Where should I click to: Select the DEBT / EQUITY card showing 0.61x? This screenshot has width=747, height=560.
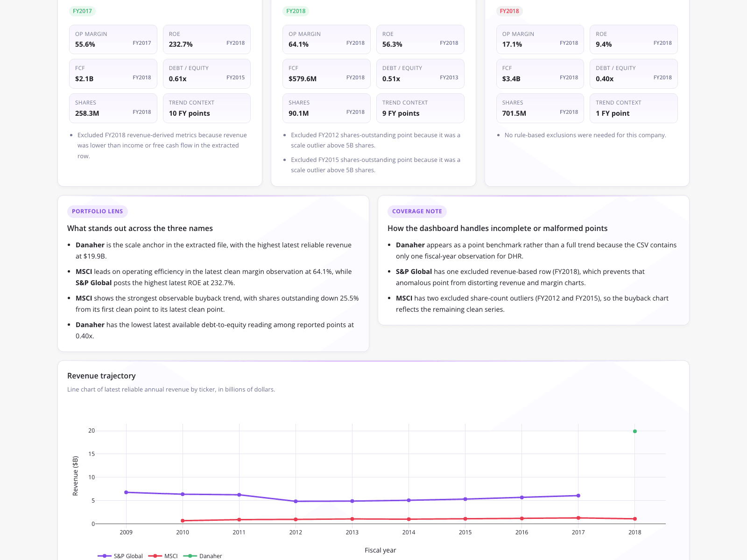(207, 74)
